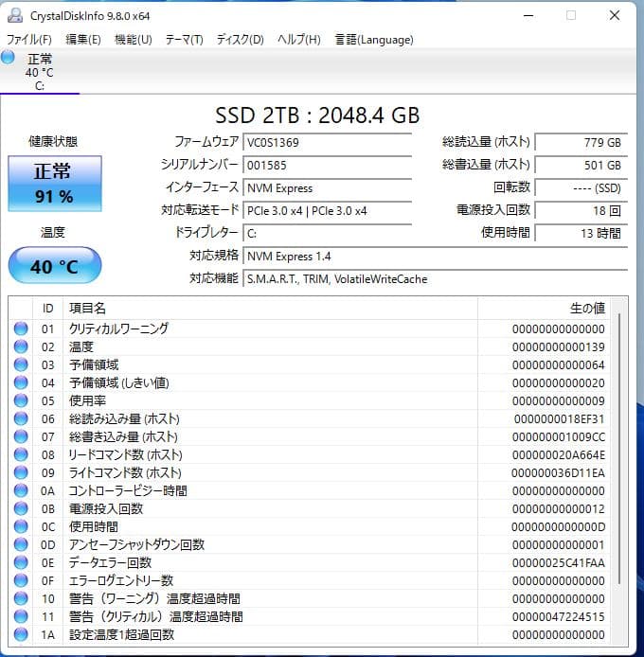Click the 対応転送モード field PCIe 3.0 x4
Screen dimensions: 644x657
pos(327,211)
